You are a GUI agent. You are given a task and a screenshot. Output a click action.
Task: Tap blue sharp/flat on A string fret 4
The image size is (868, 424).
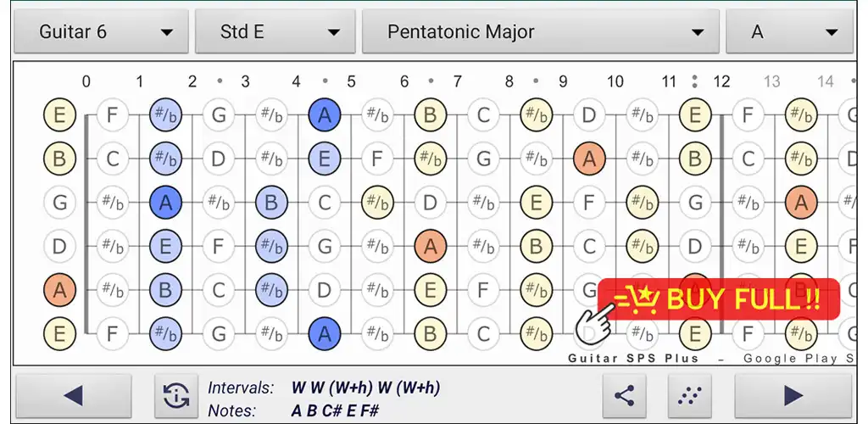pos(271,290)
